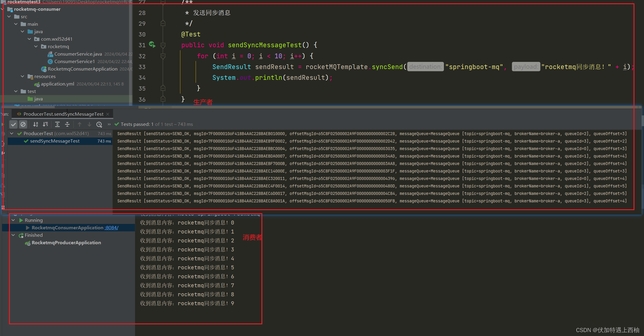This screenshot has height=336, width=644.
Task: Collapse the main folder node
Action: pyautogui.click(x=16, y=24)
